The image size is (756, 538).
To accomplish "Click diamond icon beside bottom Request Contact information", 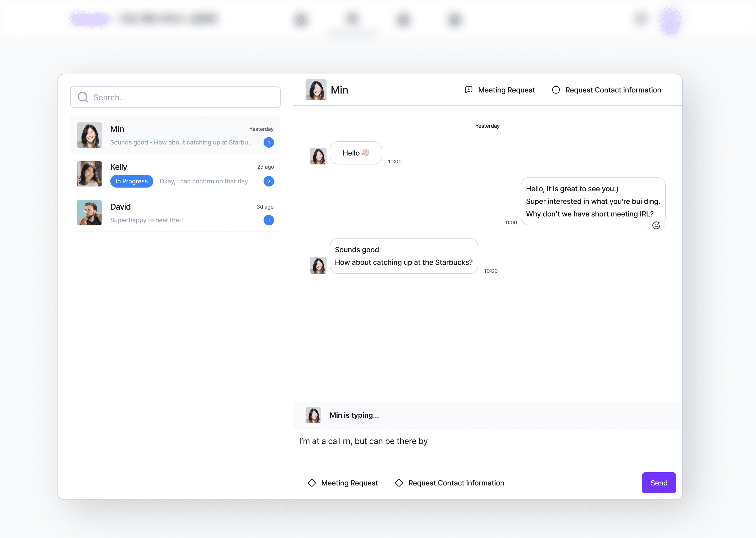I will [399, 483].
